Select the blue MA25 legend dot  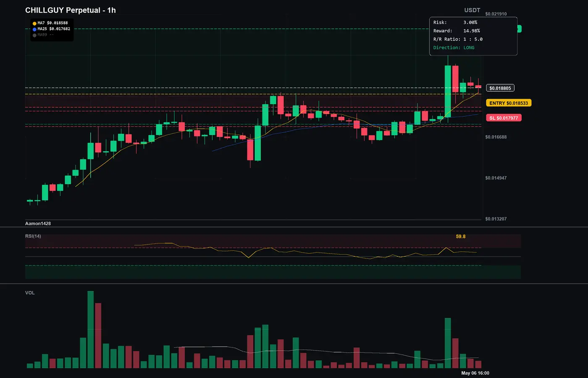[x=34, y=29]
